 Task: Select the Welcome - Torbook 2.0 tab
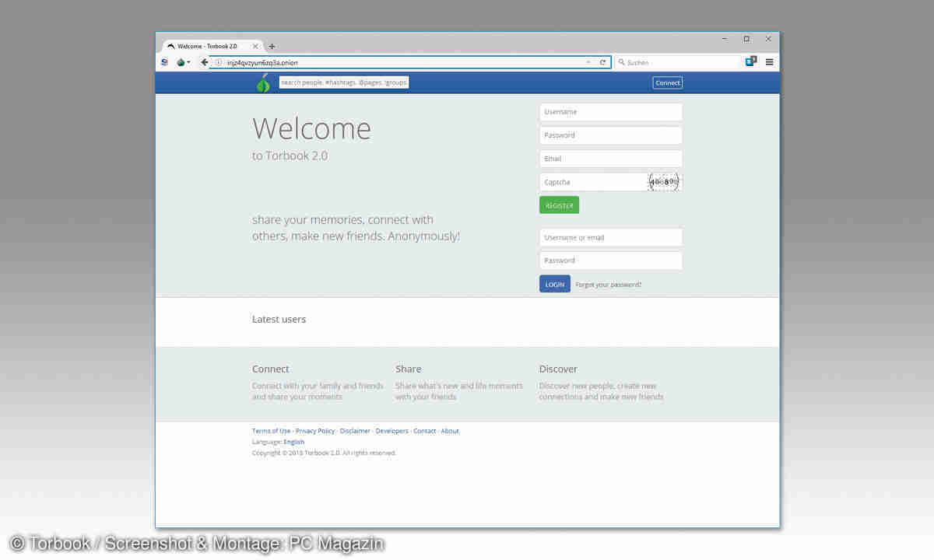point(207,47)
